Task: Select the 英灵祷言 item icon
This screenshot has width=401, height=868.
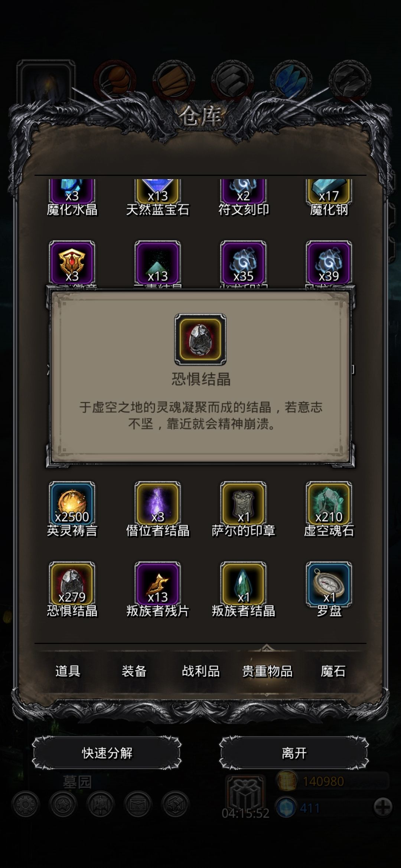Action: click(72, 504)
